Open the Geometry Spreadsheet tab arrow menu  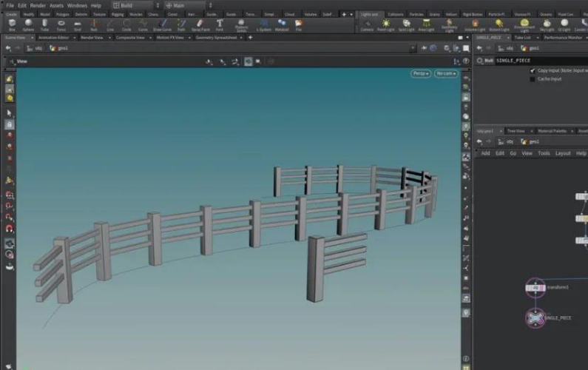click(241, 38)
